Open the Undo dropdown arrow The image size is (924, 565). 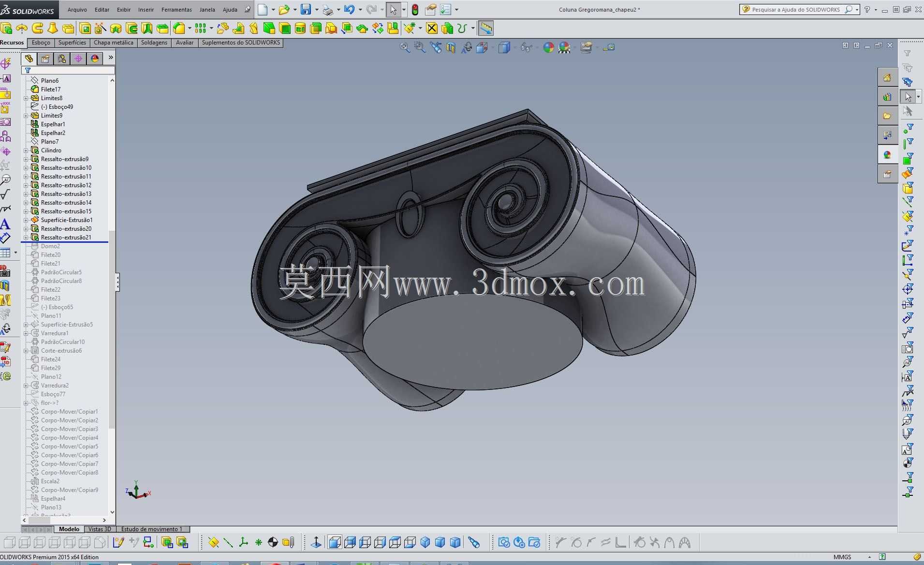coord(360,10)
